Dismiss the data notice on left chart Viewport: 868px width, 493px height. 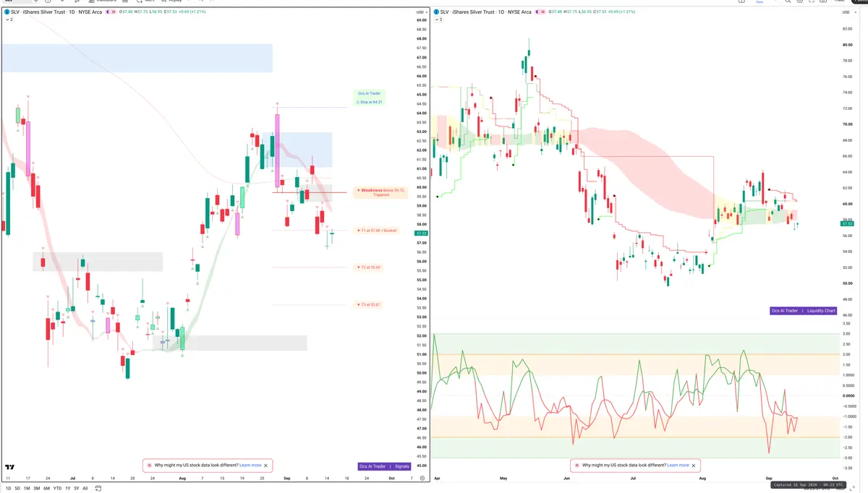(266, 466)
